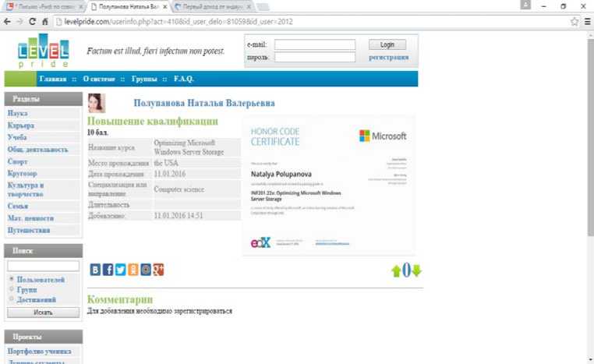Focus the пароль password field

[x=315, y=57]
